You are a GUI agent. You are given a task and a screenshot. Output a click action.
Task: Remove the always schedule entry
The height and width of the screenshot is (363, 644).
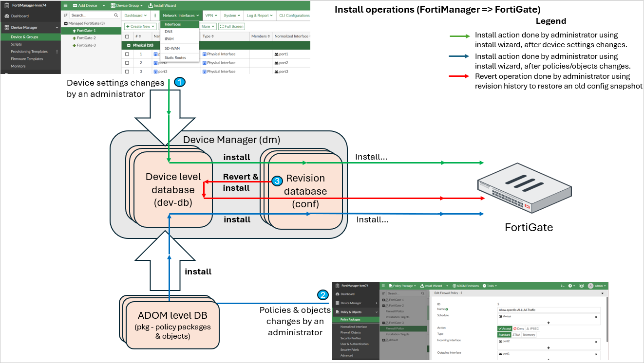pos(596,317)
